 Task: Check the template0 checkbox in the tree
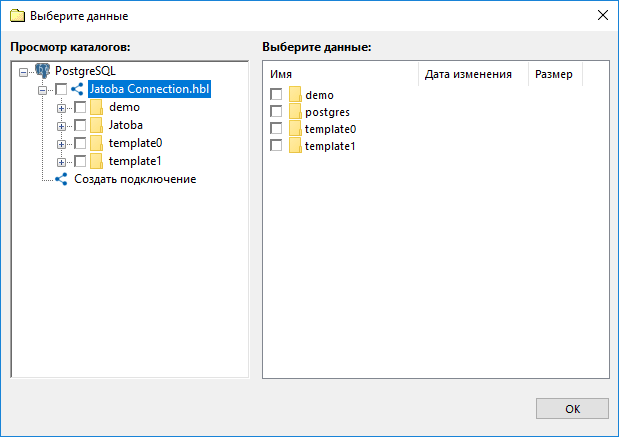(80, 143)
